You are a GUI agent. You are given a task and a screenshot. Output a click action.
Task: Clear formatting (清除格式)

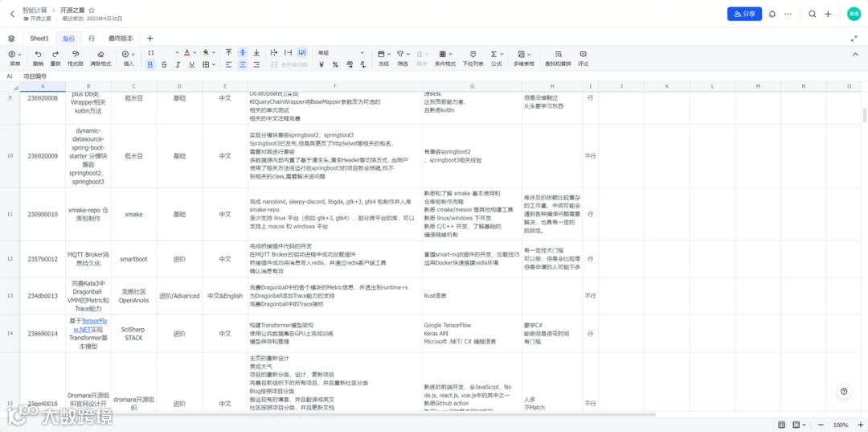pyautogui.click(x=100, y=58)
